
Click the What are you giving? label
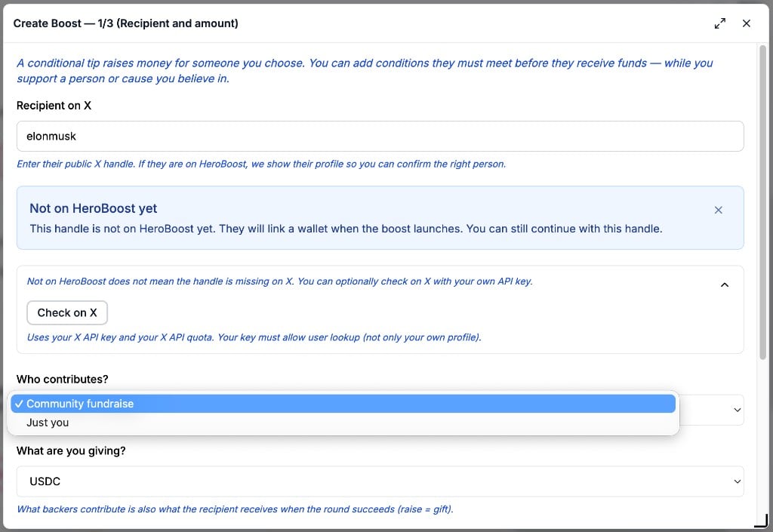tap(71, 451)
